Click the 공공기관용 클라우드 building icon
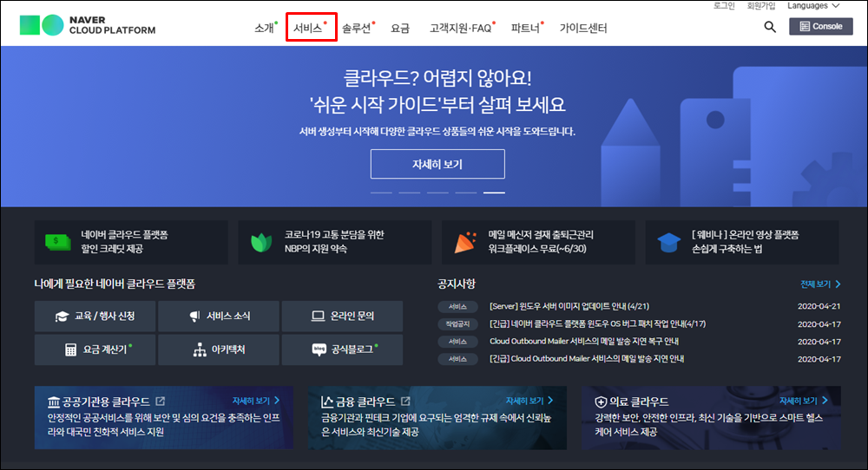Screen dimensions: 868x470 coord(54,402)
